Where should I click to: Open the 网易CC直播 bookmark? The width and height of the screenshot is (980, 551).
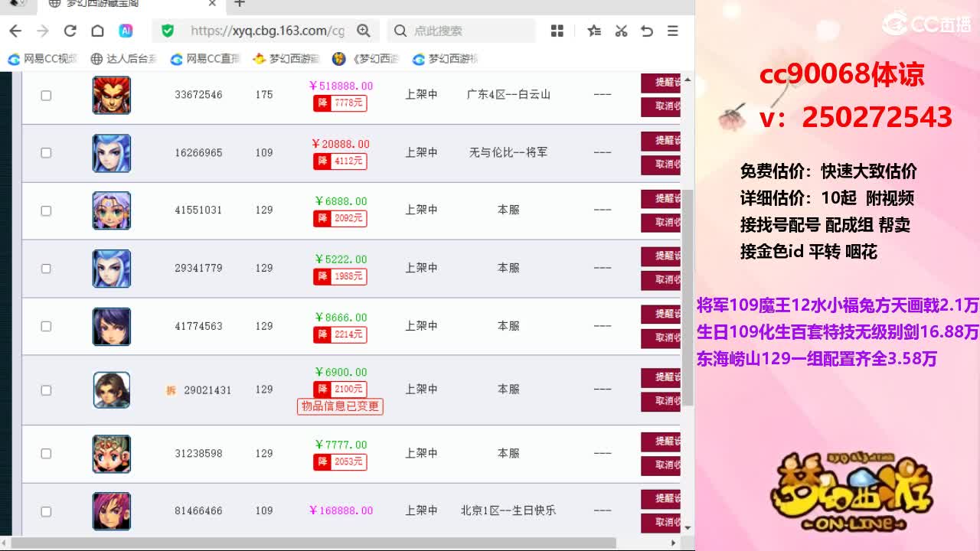[206, 59]
